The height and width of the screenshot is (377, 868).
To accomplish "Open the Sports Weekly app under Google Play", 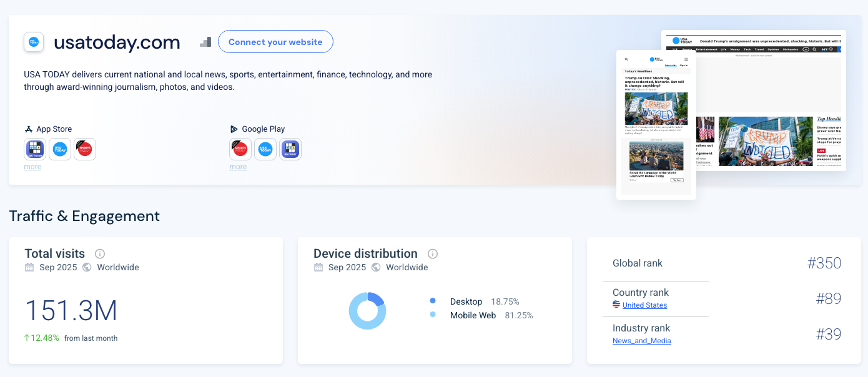I will click(240, 149).
